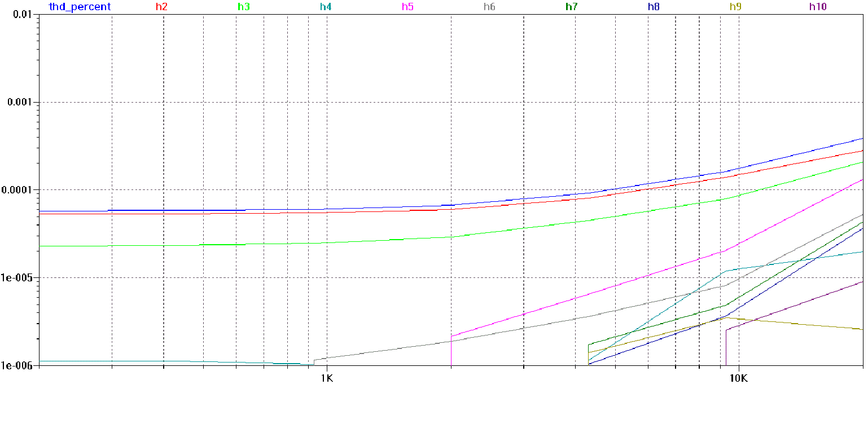Select the h9 trace label
Screen dimensions: 868x433
click(735, 7)
